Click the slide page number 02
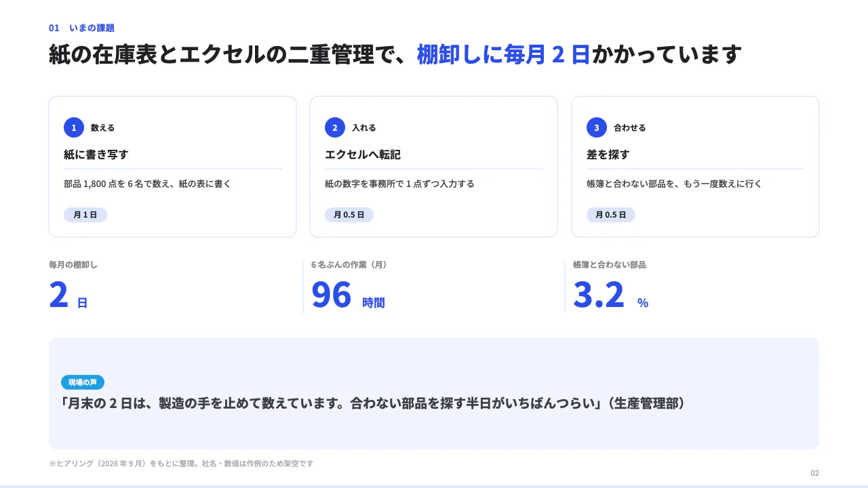The width and height of the screenshot is (868, 488). click(x=815, y=473)
